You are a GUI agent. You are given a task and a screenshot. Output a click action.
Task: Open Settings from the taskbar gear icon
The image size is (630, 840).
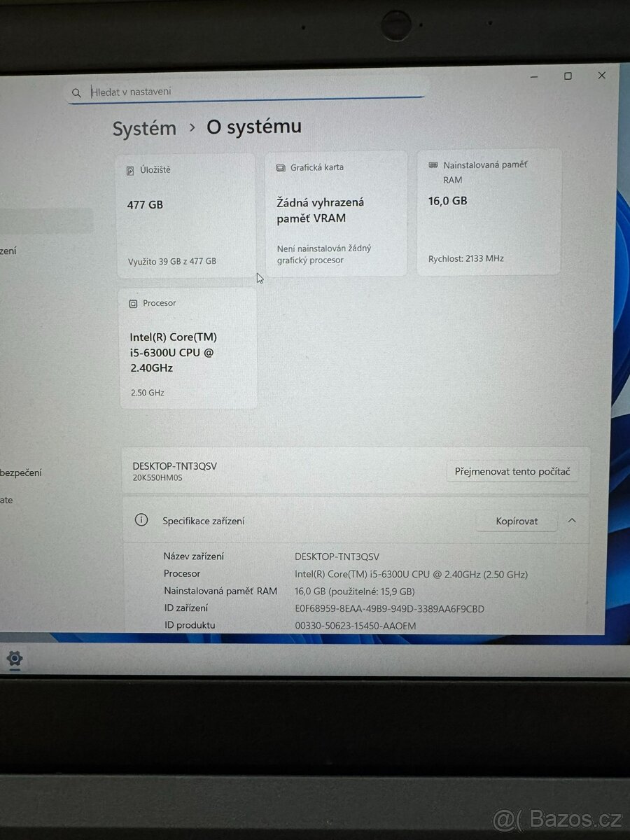point(14,658)
